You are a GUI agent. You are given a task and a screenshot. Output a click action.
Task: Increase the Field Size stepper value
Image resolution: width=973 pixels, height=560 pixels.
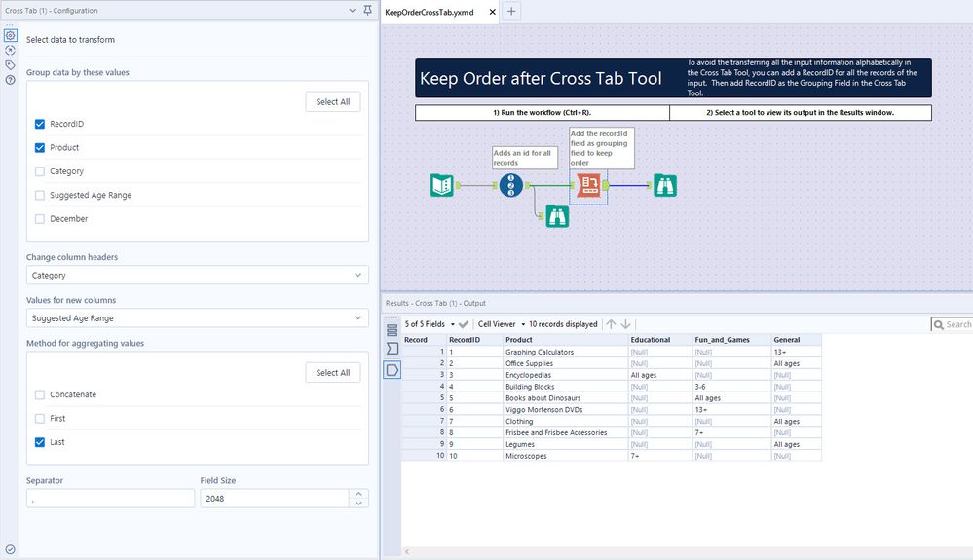pyautogui.click(x=359, y=493)
